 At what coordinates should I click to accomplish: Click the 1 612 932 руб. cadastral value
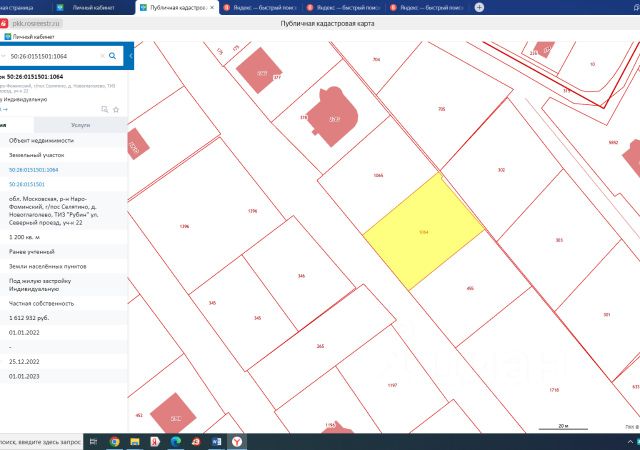(29, 318)
